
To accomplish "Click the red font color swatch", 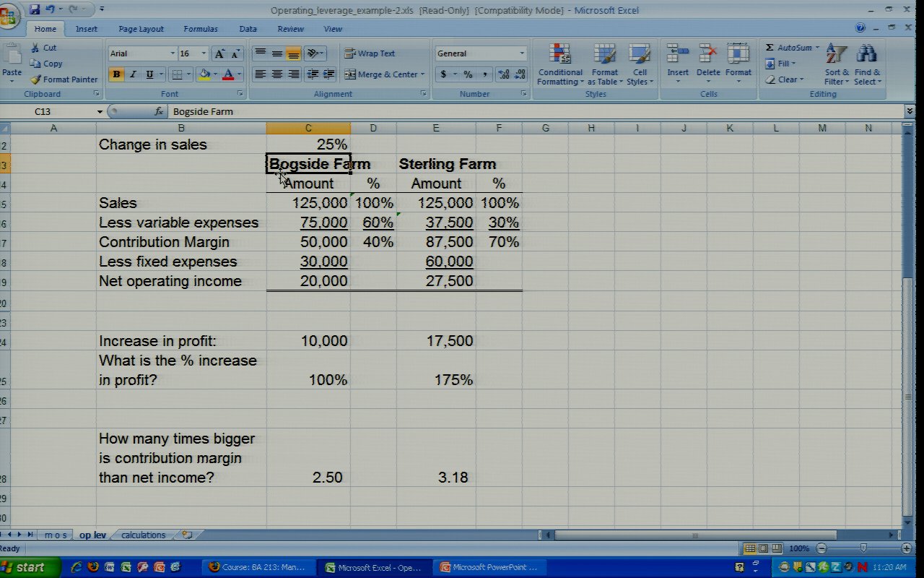I will pyautogui.click(x=228, y=74).
